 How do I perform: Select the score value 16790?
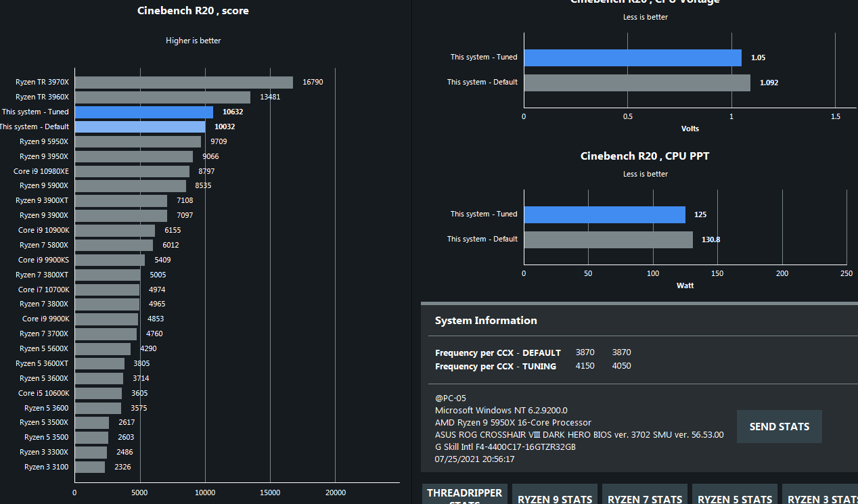(313, 82)
